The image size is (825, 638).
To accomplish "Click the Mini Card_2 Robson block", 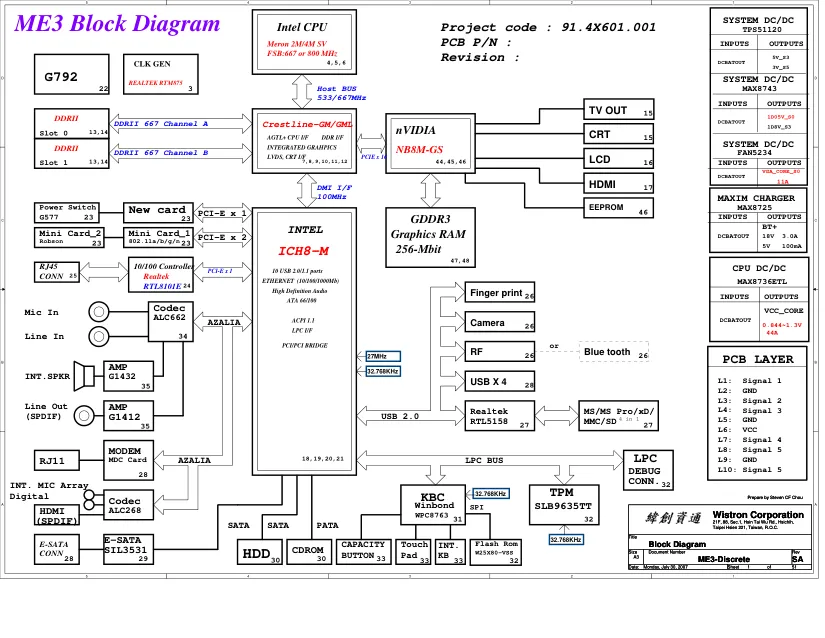I will tap(69, 237).
